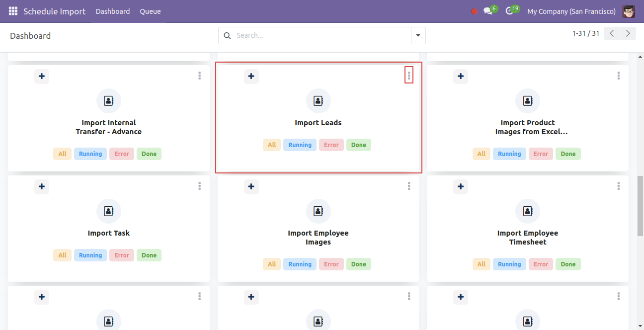Click the Dashboard breadcrumb title

30,36
